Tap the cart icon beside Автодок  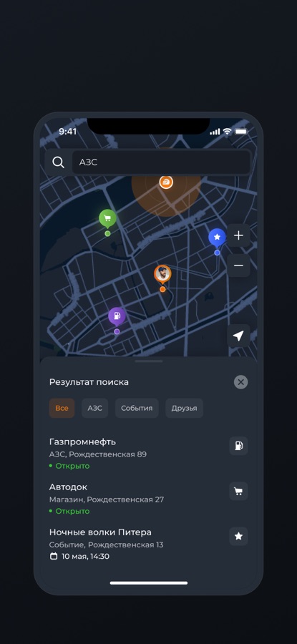(238, 491)
